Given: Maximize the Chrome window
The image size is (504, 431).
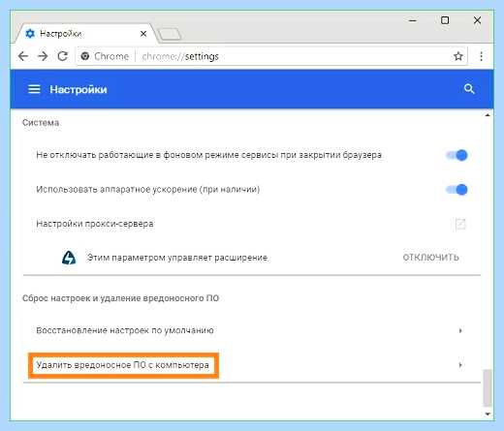Looking at the screenshot, I should 445,20.
